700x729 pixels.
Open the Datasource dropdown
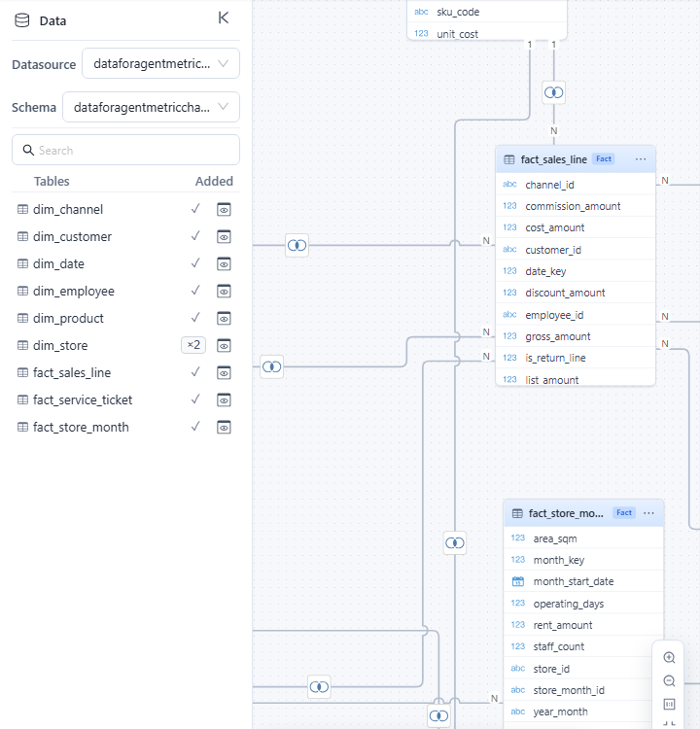[160, 63]
